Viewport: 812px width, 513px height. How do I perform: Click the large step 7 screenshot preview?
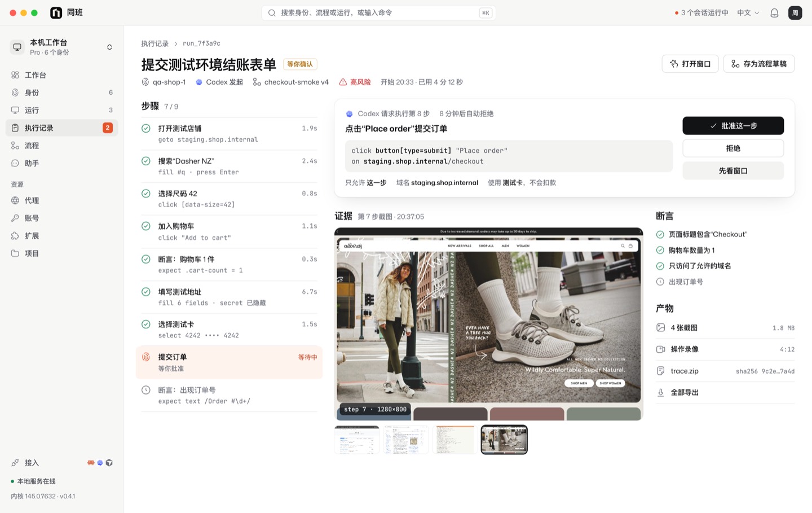pos(489,324)
